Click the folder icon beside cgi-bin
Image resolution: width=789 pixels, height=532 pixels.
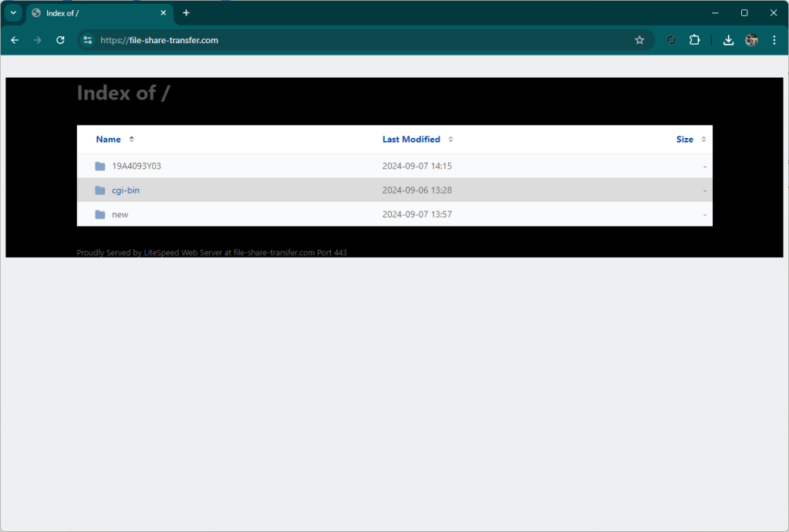point(100,190)
